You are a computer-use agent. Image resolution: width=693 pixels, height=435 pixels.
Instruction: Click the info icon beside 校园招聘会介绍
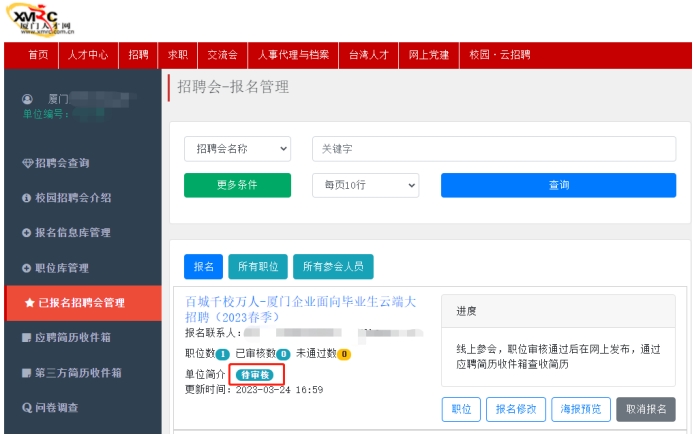[x=27, y=198]
